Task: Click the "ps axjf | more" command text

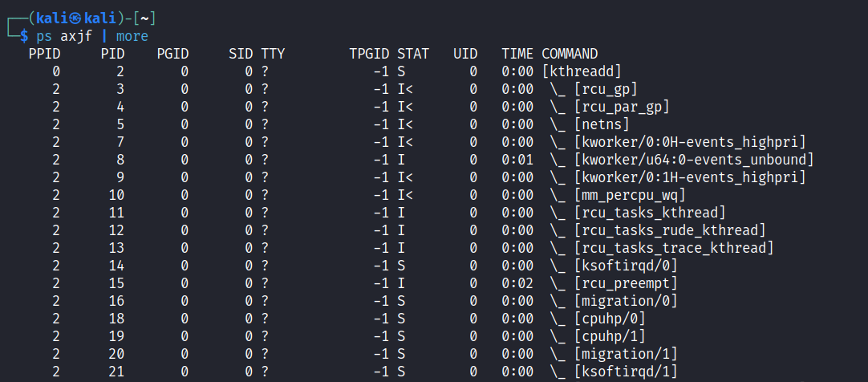Action: click(92, 36)
